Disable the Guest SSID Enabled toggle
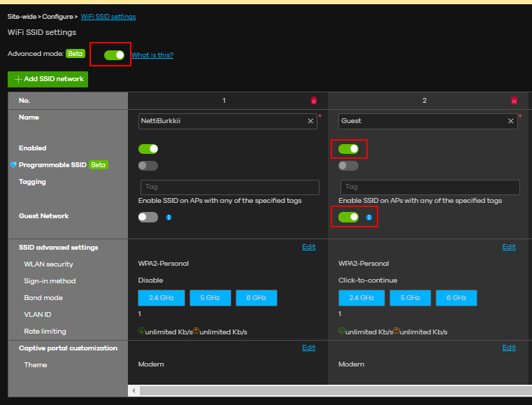 pyautogui.click(x=348, y=148)
